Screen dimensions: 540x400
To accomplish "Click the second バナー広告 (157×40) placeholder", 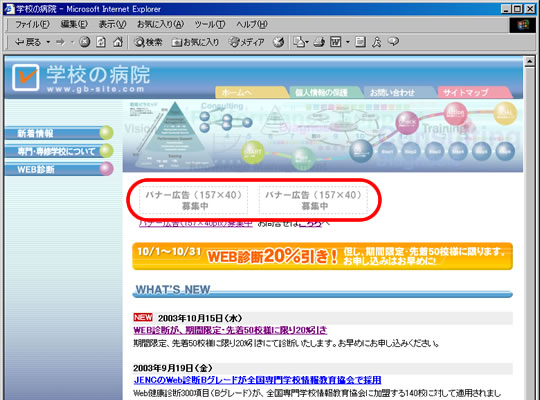I will [313, 200].
